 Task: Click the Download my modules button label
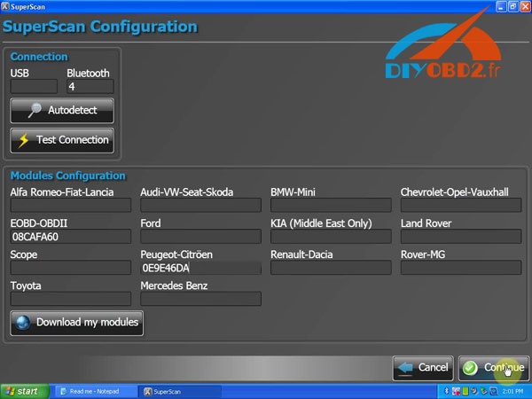(x=87, y=322)
